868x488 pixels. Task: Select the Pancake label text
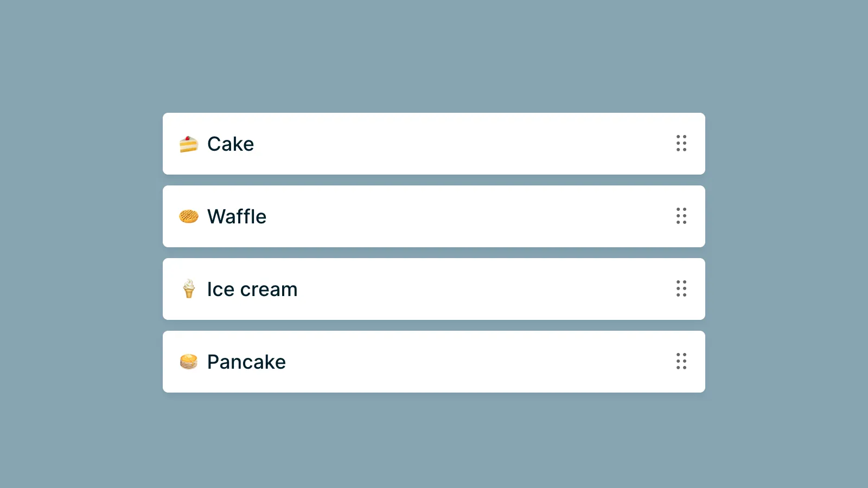tap(246, 362)
